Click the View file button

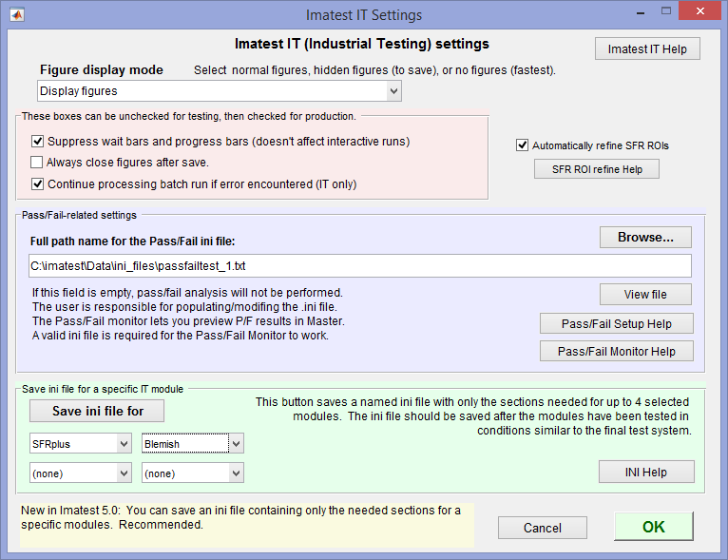tap(645, 295)
